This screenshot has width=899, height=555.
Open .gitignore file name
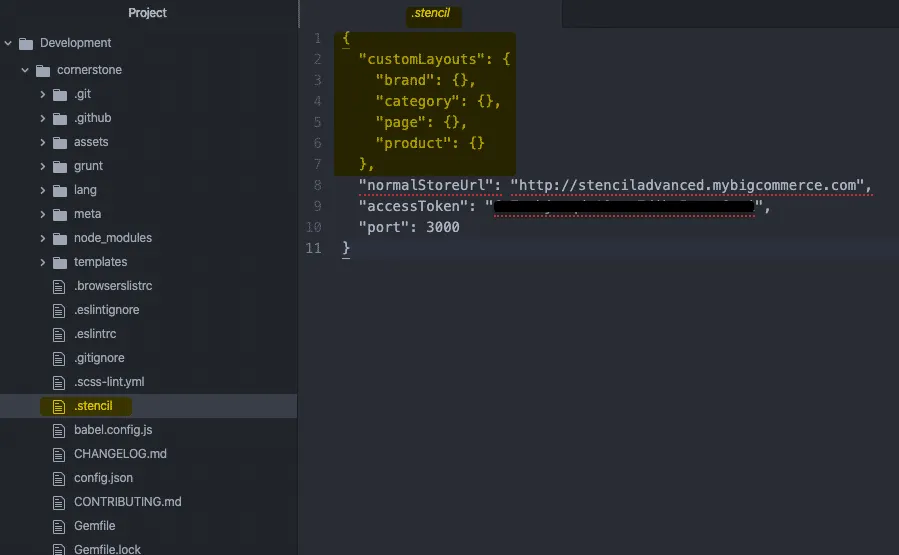[99, 358]
